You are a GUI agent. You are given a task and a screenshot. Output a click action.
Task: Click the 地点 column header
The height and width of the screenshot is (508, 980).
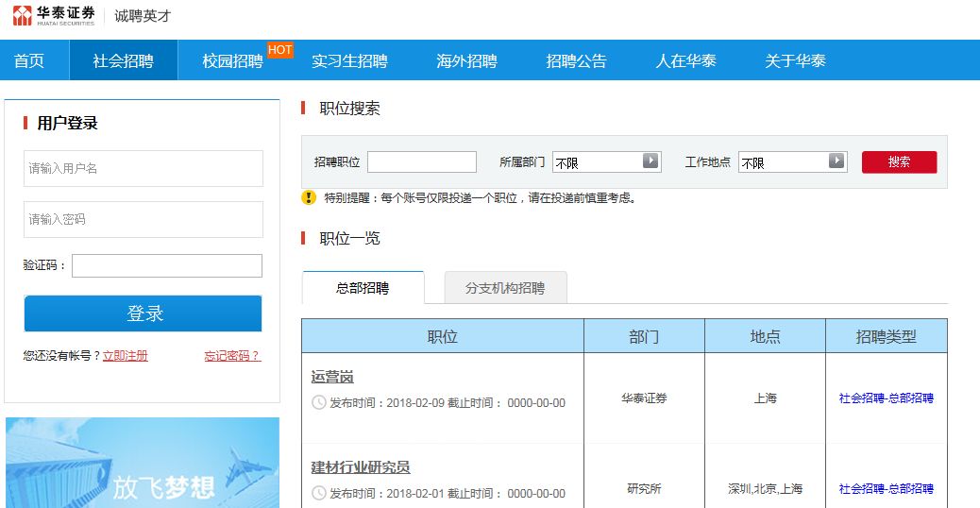(x=765, y=336)
